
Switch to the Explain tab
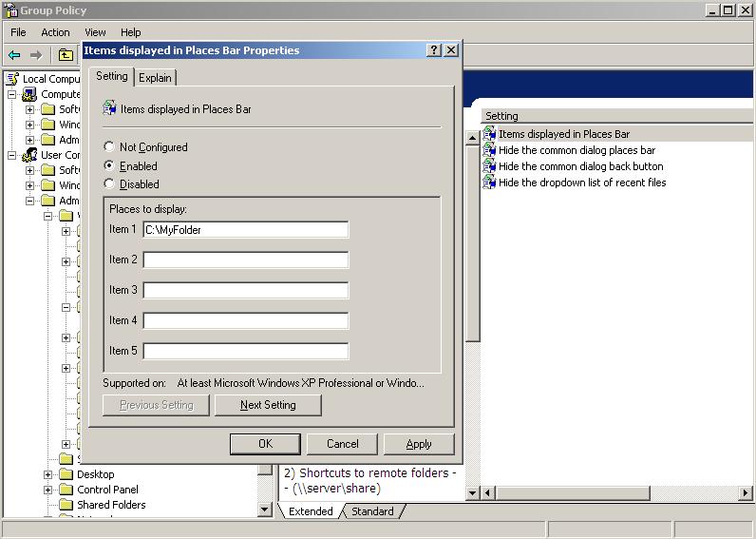155,78
